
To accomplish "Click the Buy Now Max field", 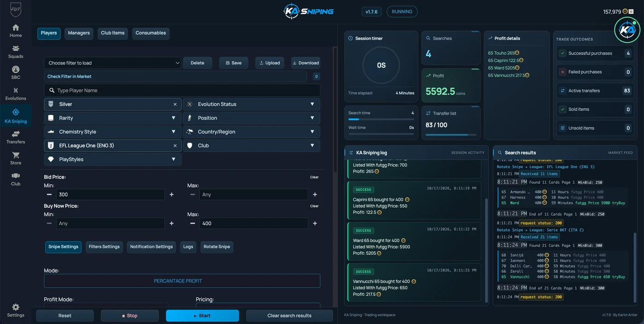I will [254, 223].
